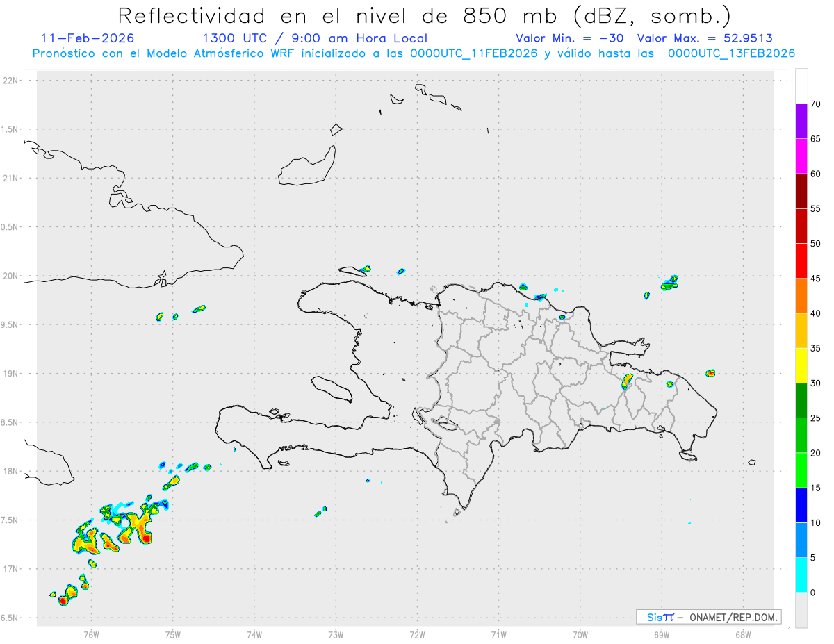This screenshot has height=644, width=834.
Task: Click the latitude axis label "20N"
Action: tap(11, 276)
